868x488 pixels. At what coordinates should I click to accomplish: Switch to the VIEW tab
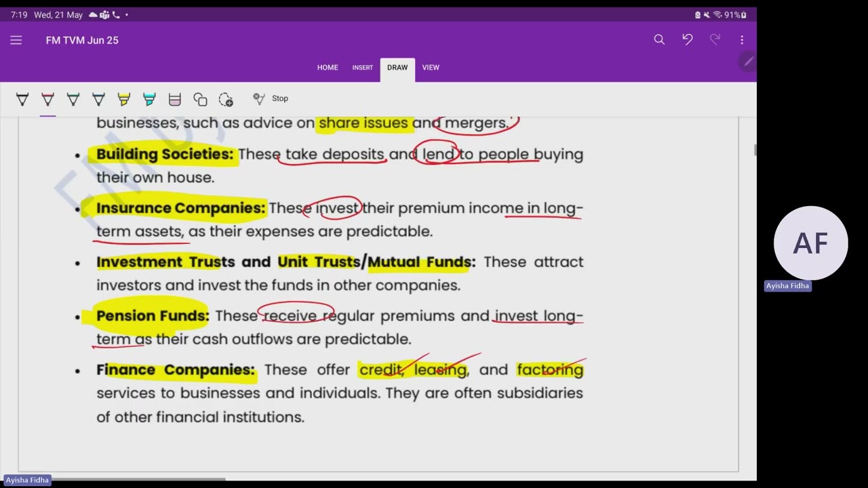tap(431, 67)
